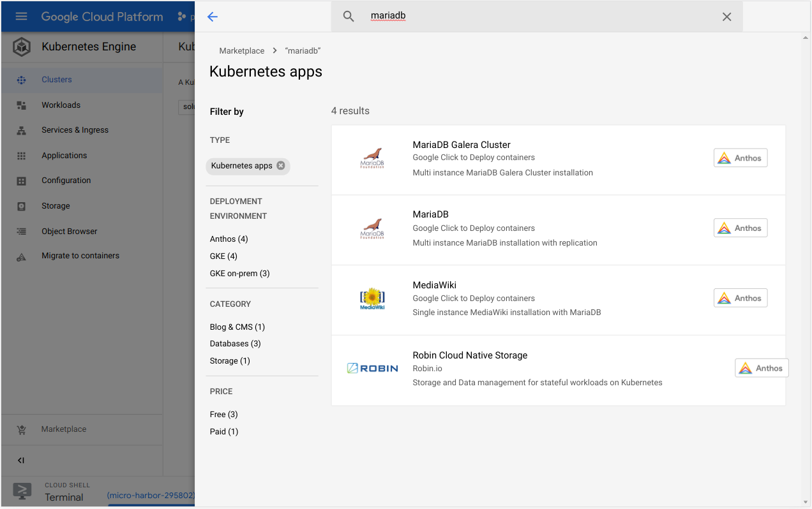Viewport: 812px width, 509px height.
Task: Go to Workloads in sidebar
Action: click(61, 105)
